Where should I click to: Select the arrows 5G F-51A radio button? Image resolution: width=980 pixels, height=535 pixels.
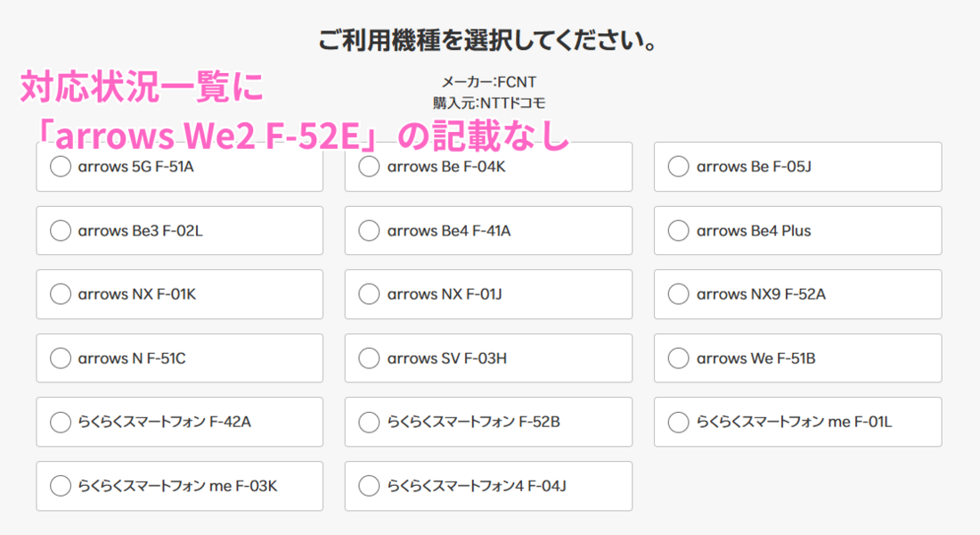pos(61,167)
